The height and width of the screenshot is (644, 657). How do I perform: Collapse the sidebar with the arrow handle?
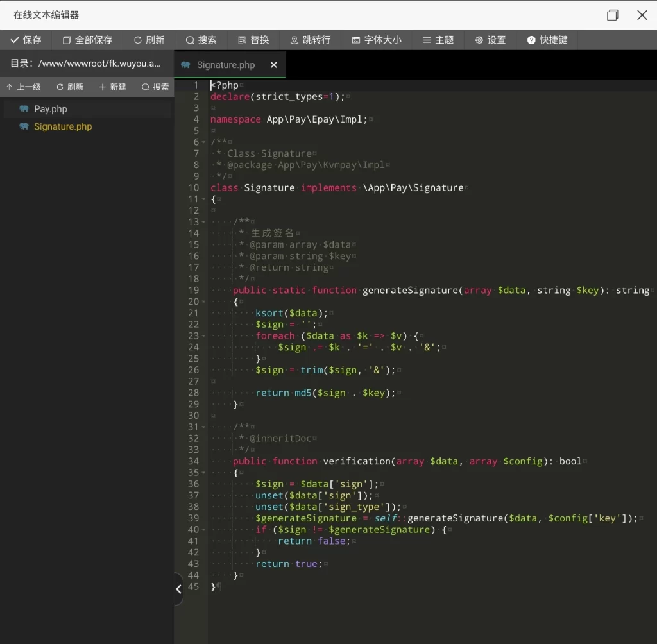[x=178, y=589]
